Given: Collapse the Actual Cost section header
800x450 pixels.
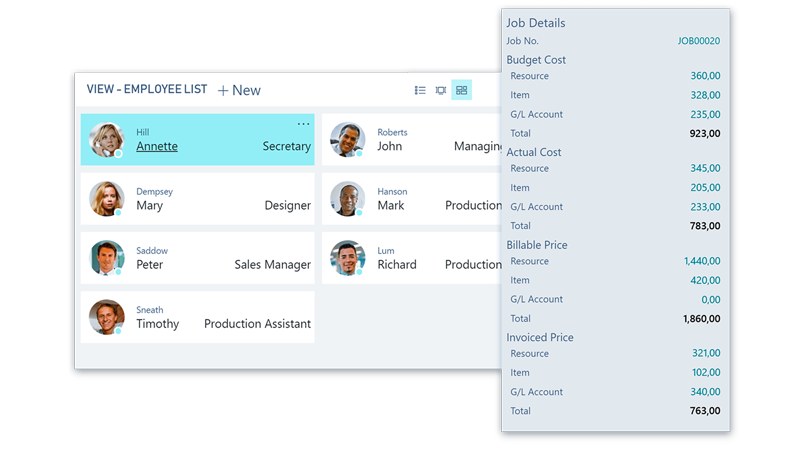Looking at the screenshot, I should (x=534, y=152).
